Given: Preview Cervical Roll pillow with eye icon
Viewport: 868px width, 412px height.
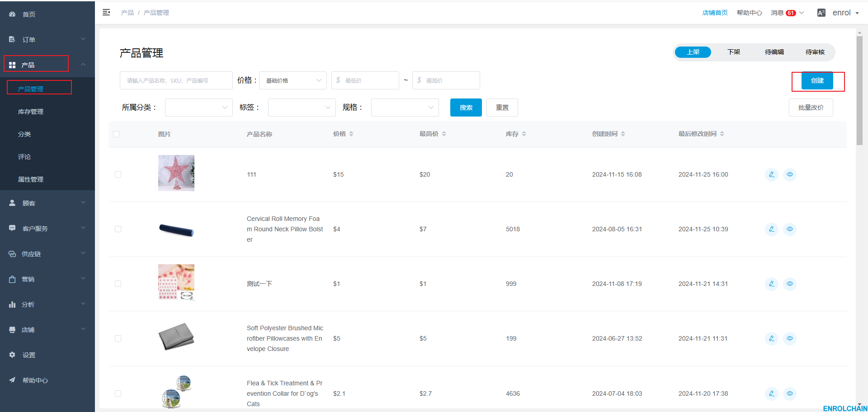Looking at the screenshot, I should pos(790,229).
